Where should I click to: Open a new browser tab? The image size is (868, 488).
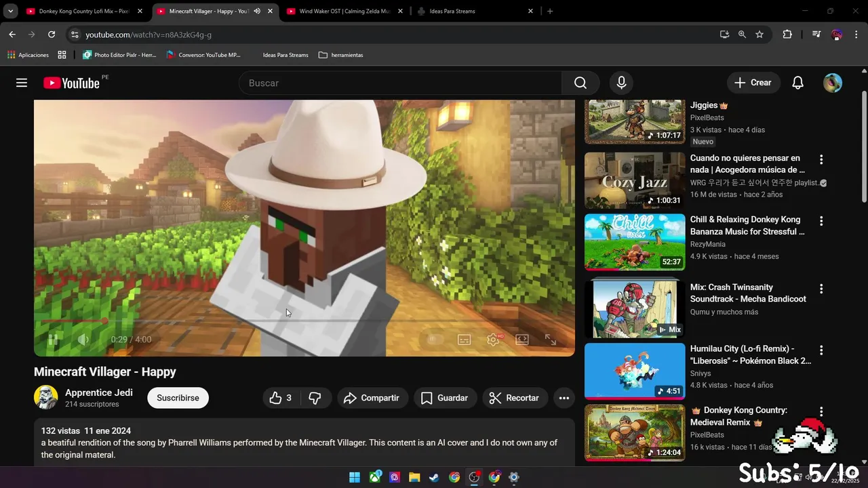(x=550, y=11)
